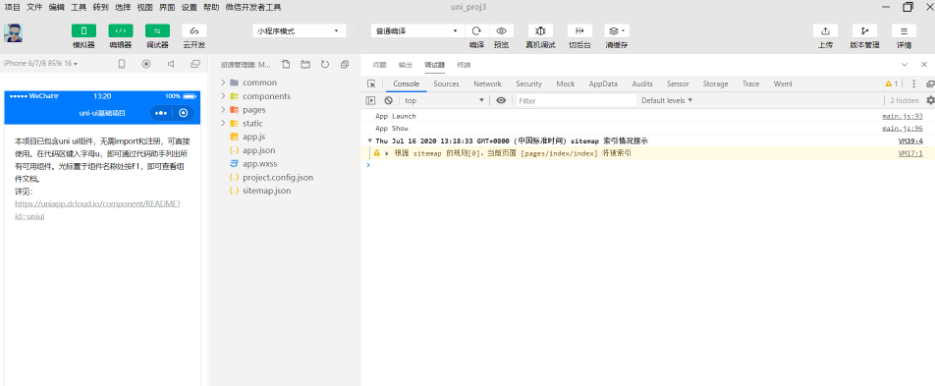This screenshot has height=386, width=935.
Task: Click the warning count badge
Action: point(891,84)
